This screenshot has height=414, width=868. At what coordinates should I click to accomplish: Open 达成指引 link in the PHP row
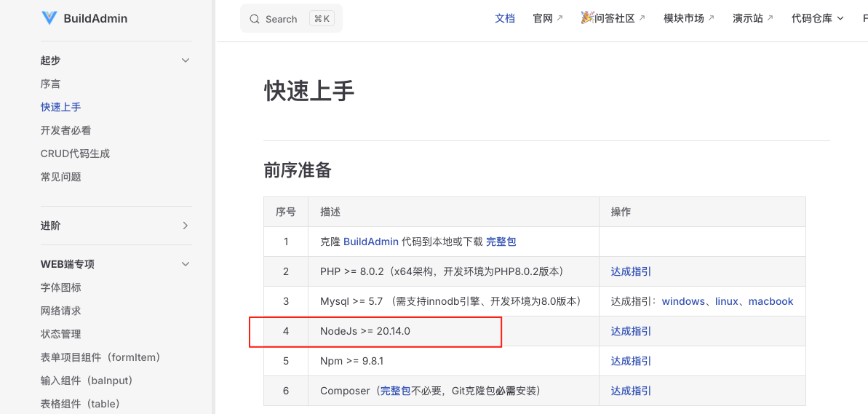coord(631,272)
